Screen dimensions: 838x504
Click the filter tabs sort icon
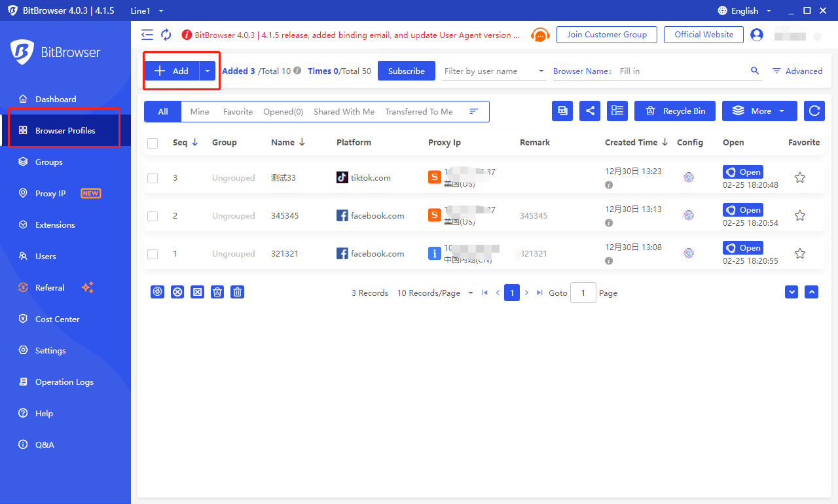coord(474,111)
